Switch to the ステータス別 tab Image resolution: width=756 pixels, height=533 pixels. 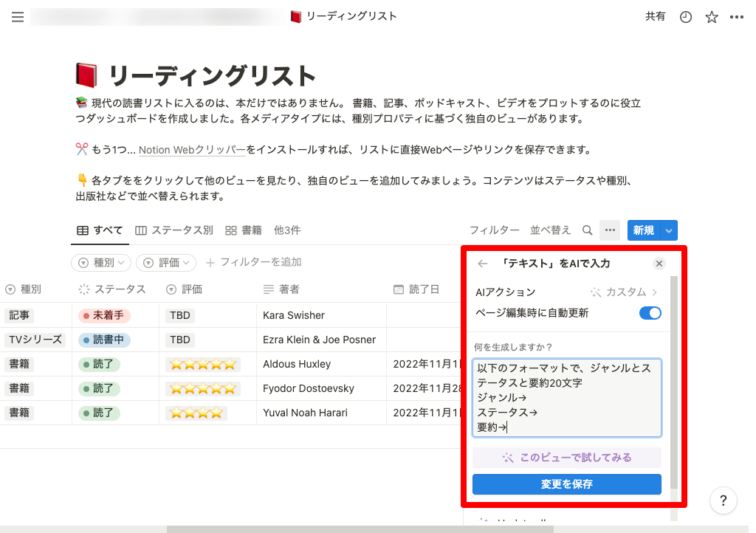point(174,230)
